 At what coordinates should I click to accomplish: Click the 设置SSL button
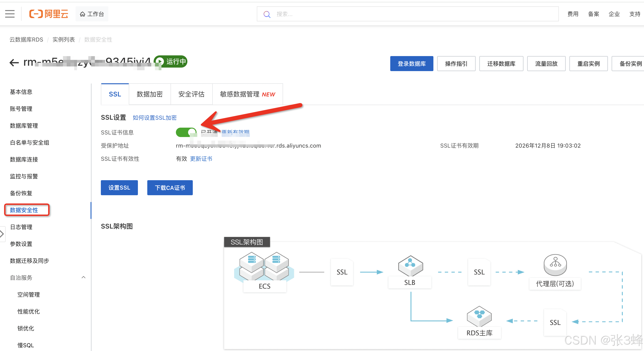(119, 187)
